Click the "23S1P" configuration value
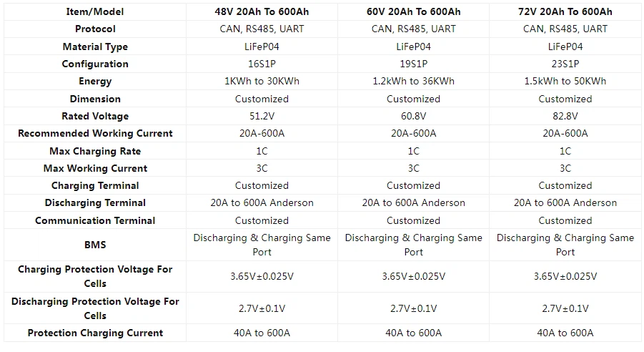This screenshot has width=644, height=352. coord(565,64)
